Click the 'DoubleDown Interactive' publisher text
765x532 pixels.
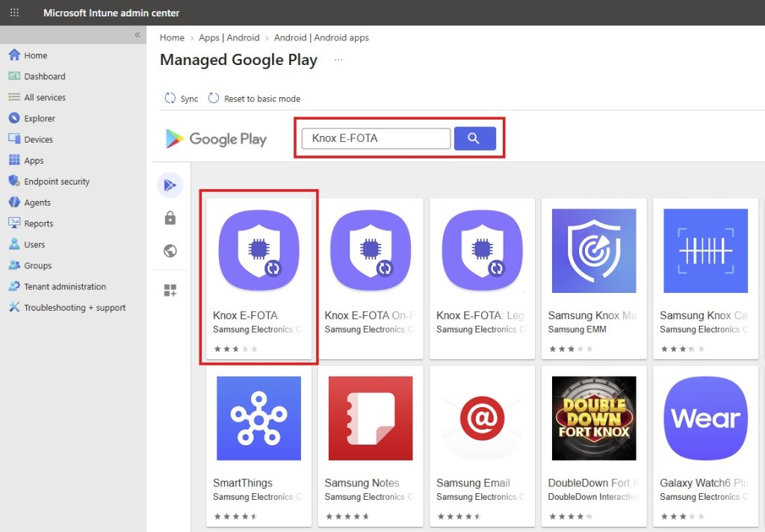(593, 497)
